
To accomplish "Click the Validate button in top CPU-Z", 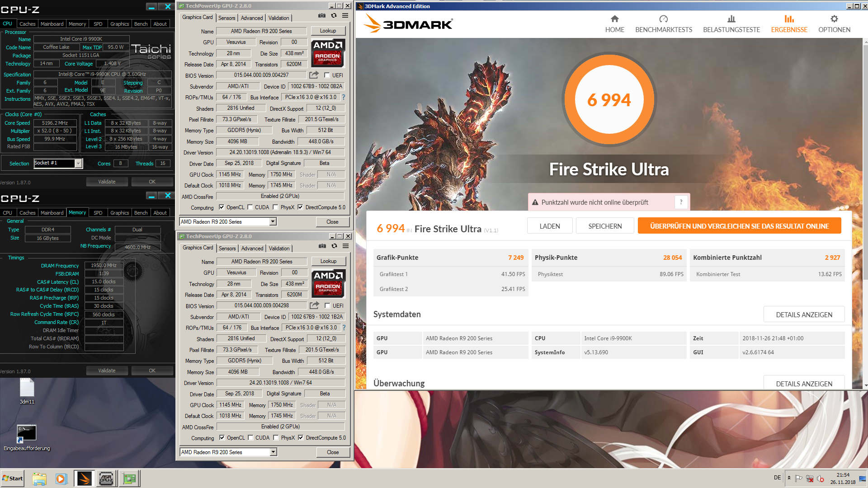I will [x=107, y=182].
